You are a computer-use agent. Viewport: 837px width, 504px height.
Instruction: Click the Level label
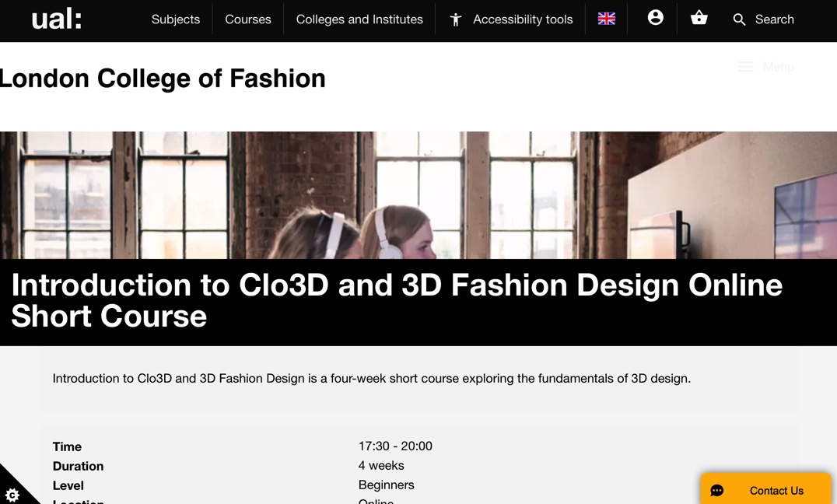tap(68, 485)
